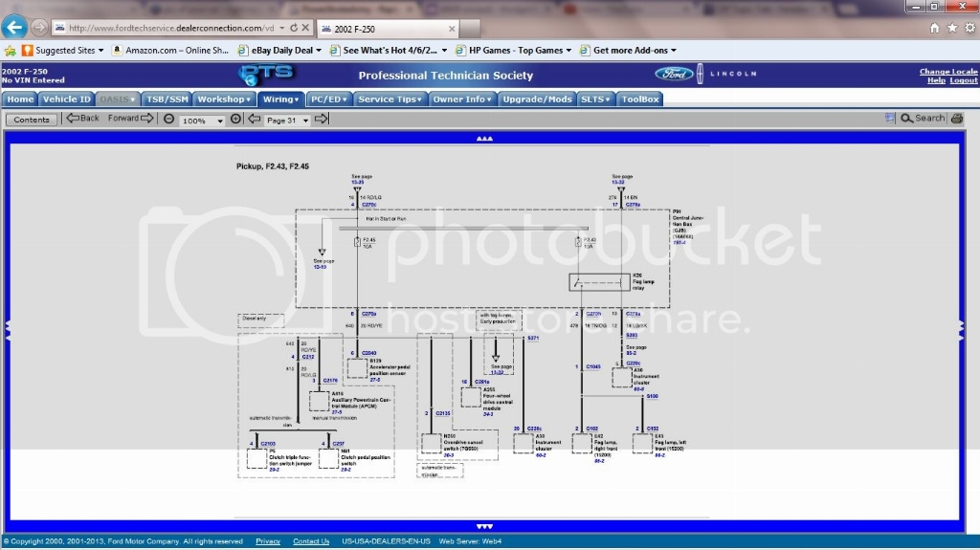The width and height of the screenshot is (980, 550).
Task: Open the Owner Info tab
Action: 462,99
